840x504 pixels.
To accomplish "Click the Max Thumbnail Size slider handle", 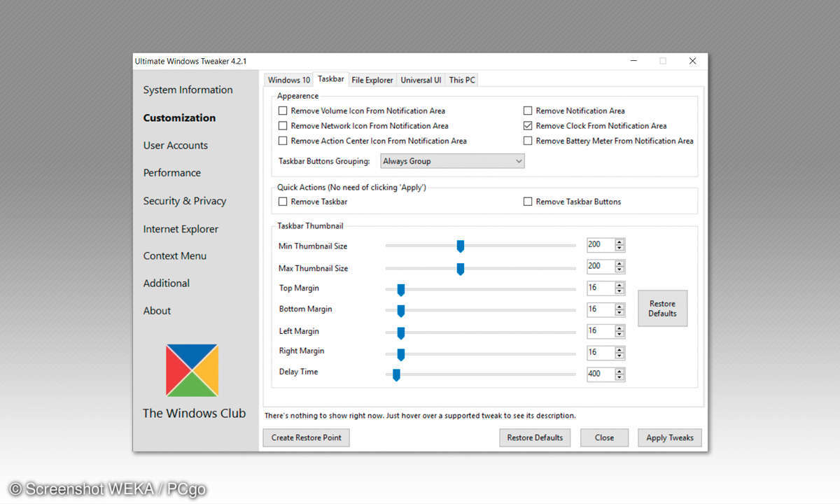I will (x=461, y=269).
